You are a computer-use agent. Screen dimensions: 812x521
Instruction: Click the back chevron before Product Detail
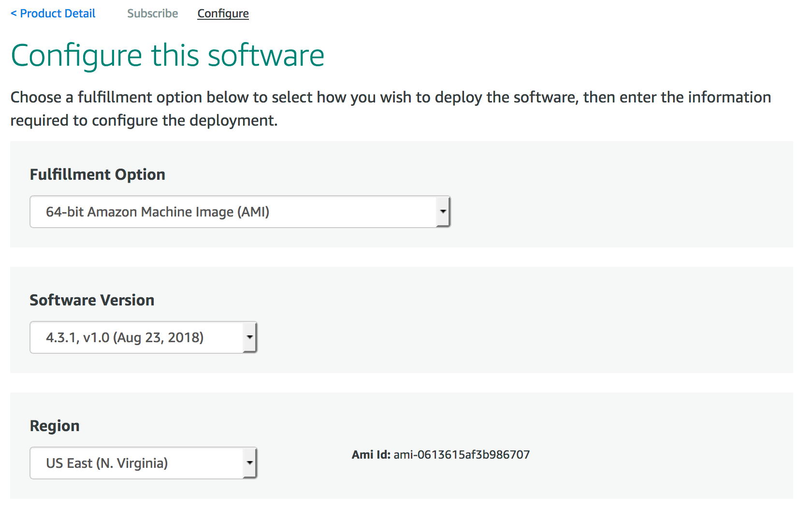(14, 14)
